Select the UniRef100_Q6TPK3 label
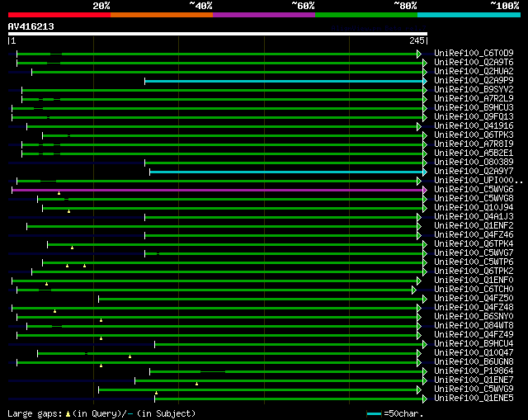Viewport: 528px width, 420px height. click(474, 135)
